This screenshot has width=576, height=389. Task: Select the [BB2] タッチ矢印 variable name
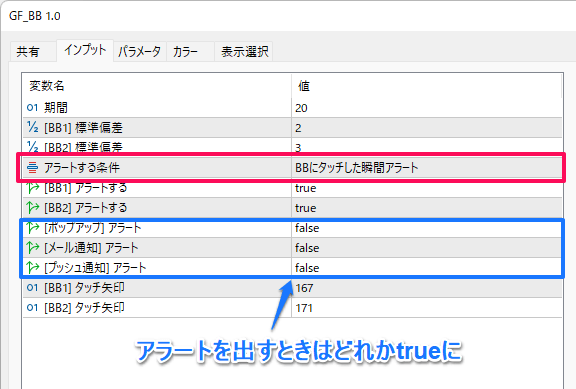pos(84,308)
